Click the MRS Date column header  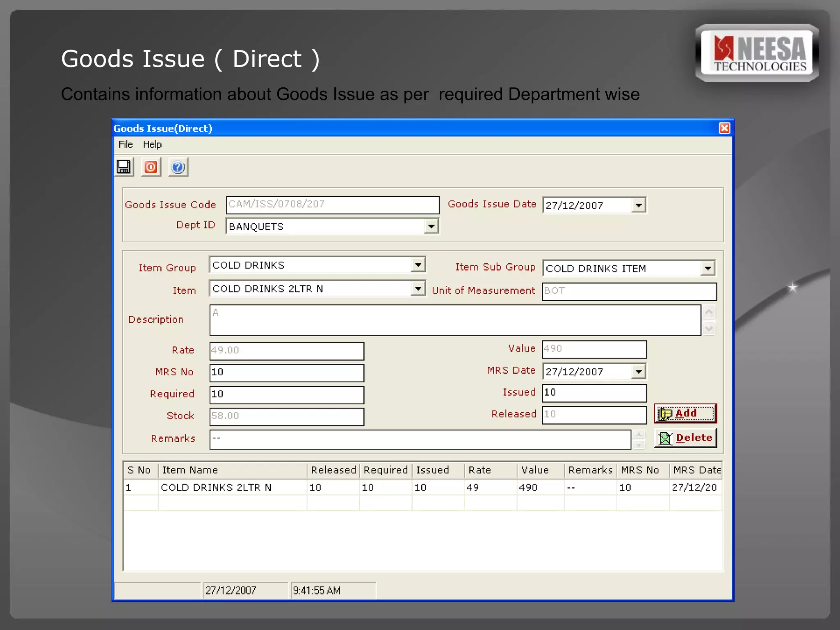(696, 470)
